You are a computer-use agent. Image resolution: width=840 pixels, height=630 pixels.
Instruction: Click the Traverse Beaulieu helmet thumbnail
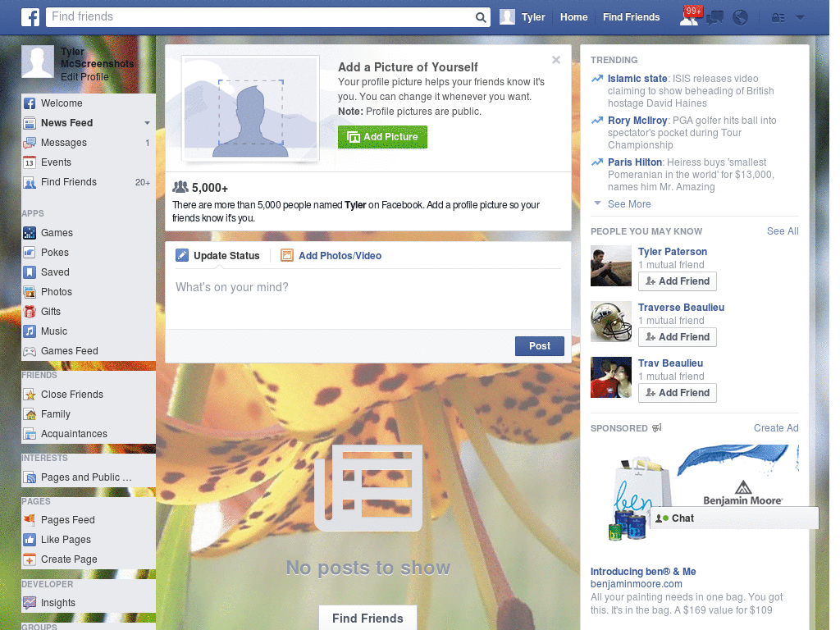(610, 322)
